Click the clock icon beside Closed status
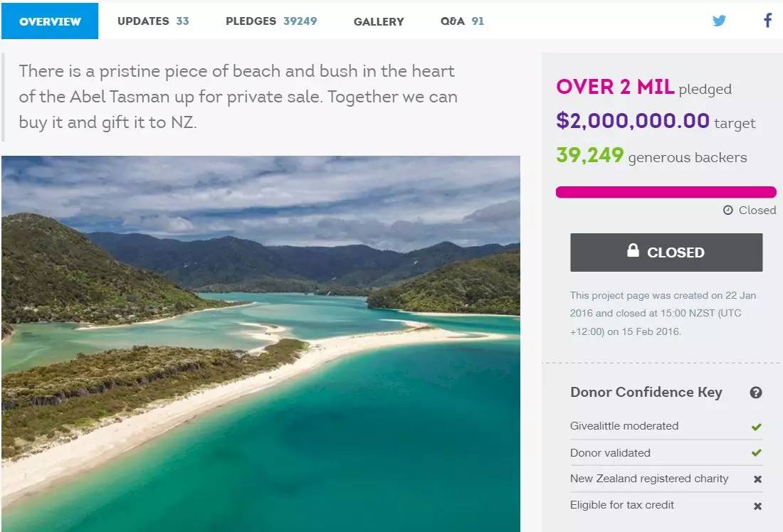Viewport: 783px width, 532px height. [x=728, y=210]
